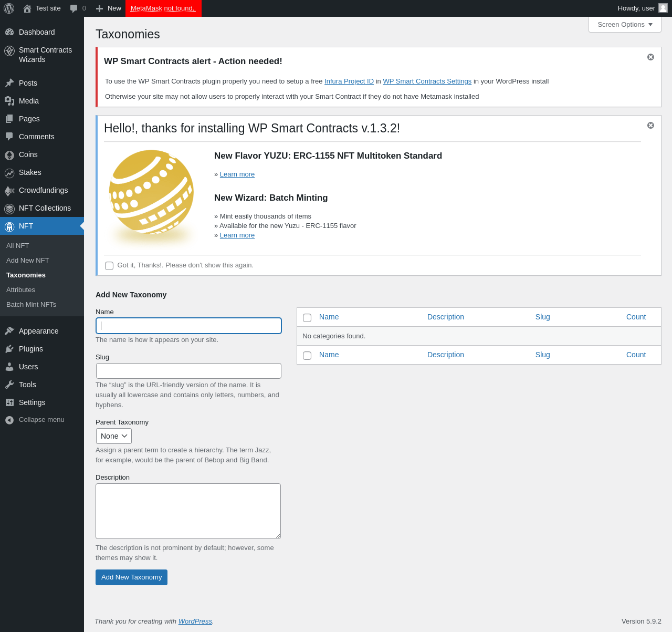Focus the taxonomy Name input field
672x632 pixels.
coord(188,326)
